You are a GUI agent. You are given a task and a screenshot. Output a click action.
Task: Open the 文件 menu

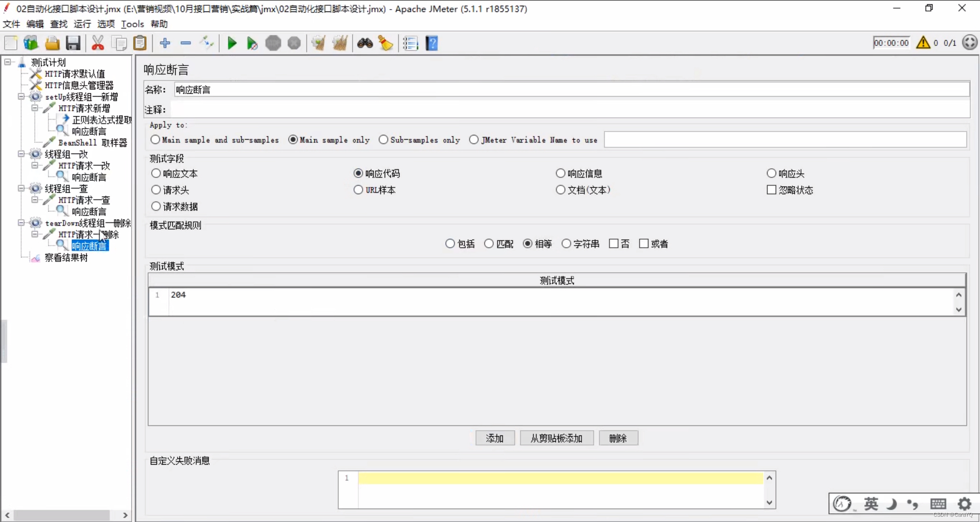point(11,24)
